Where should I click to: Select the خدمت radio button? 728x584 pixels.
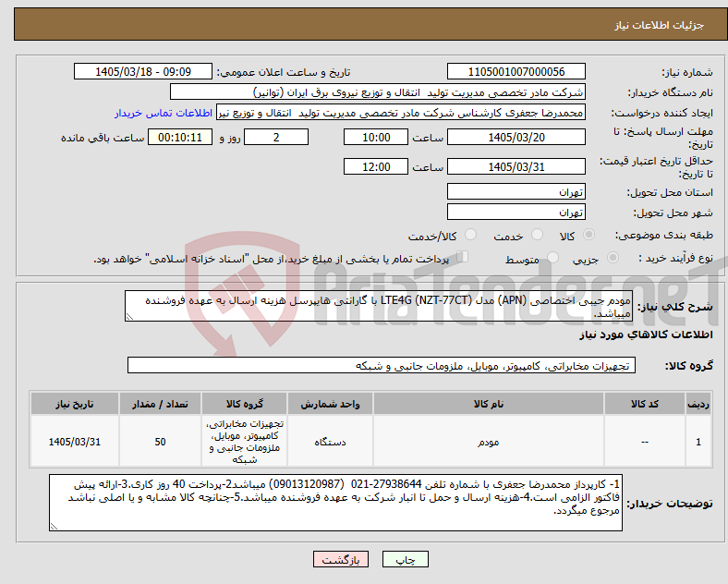tap(537, 235)
